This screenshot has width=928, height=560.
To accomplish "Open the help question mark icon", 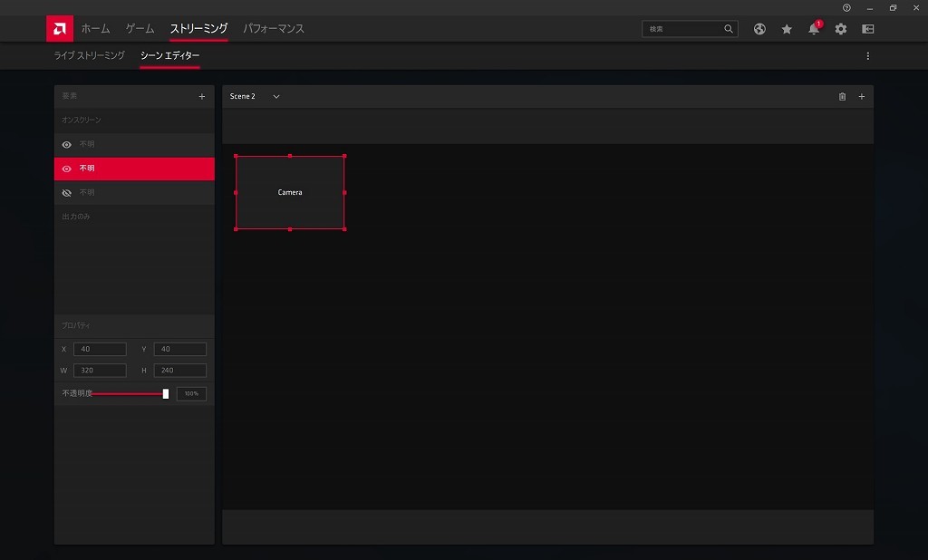I will click(x=846, y=7).
